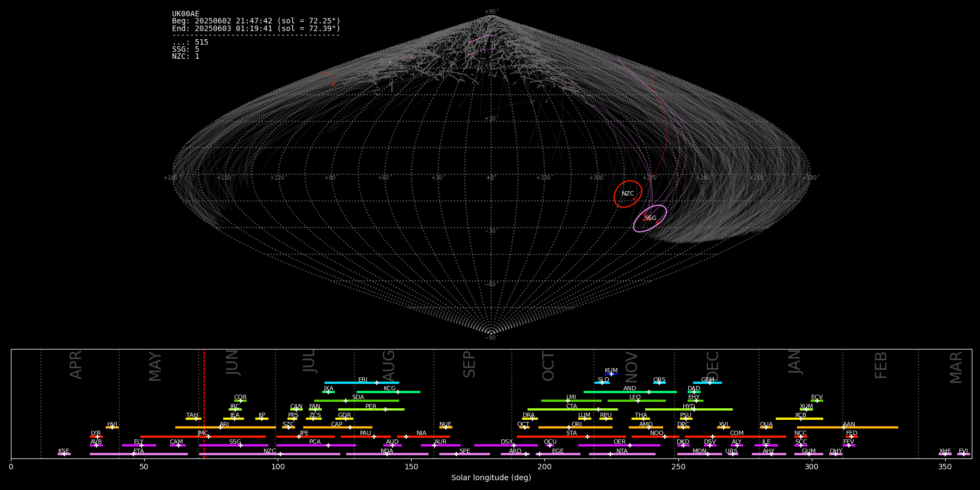The image size is (980, 490).
Task: Click the pink ETA shower bar
Action: click(x=139, y=454)
